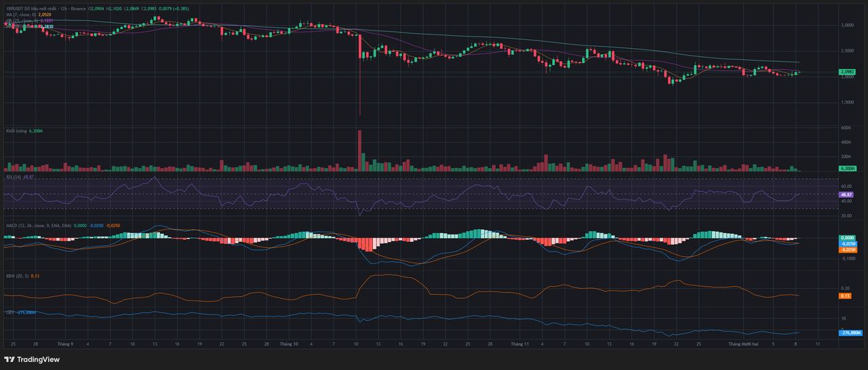868x370 pixels.
Task: Click the 2,5000 price scale label
Action: [847, 51]
